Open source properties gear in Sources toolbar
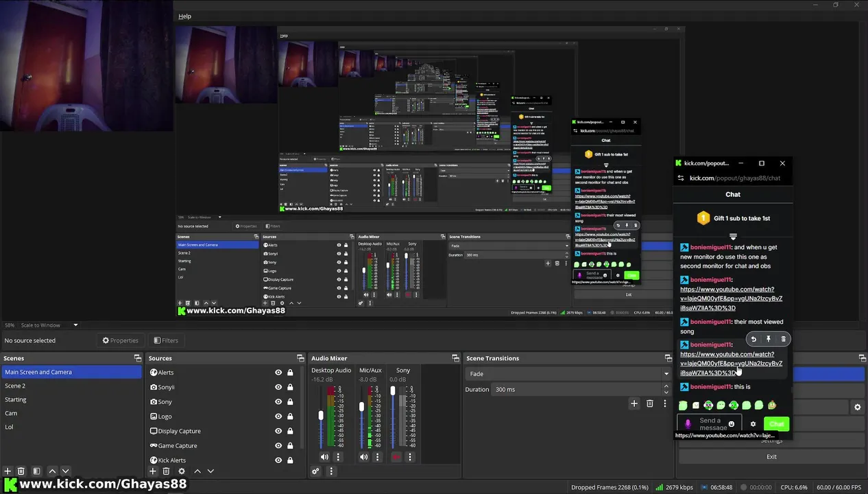Screen dimensions: 868x494 182,471
